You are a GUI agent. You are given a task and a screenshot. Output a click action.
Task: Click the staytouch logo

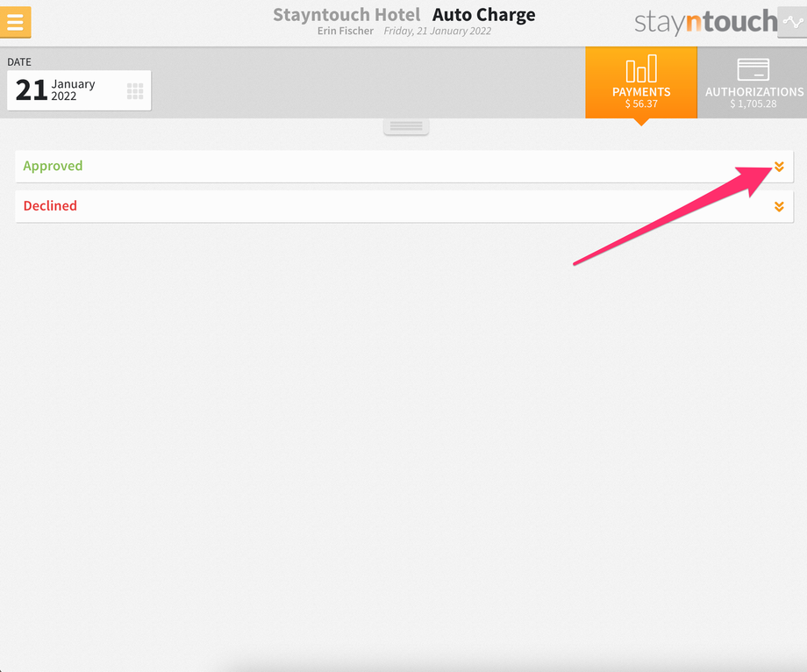[x=705, y=22]
